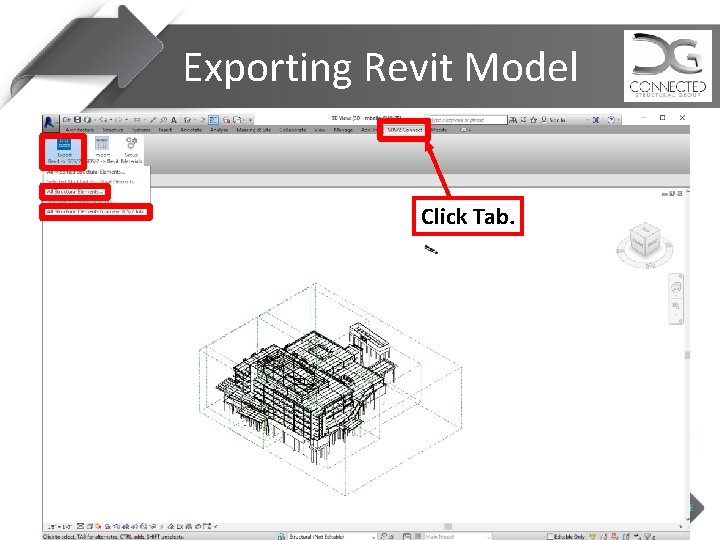720x540 pixels.
Task: Choose All Modified Structural Elements menu entry
Action: point(86,172)
